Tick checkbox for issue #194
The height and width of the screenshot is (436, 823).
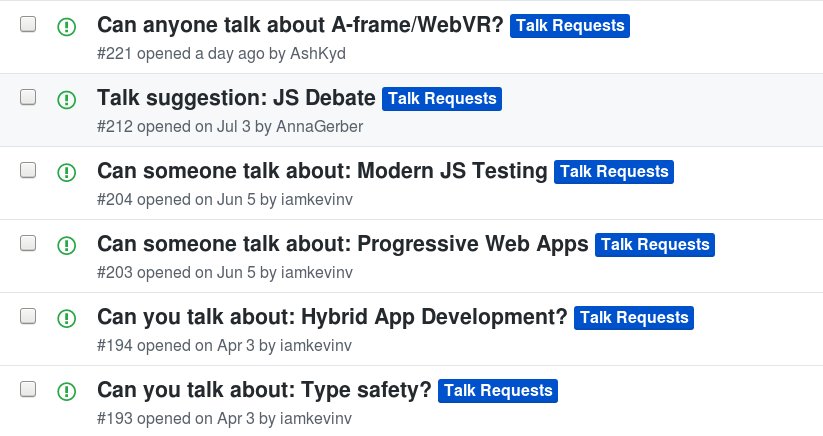pos(28,316)
